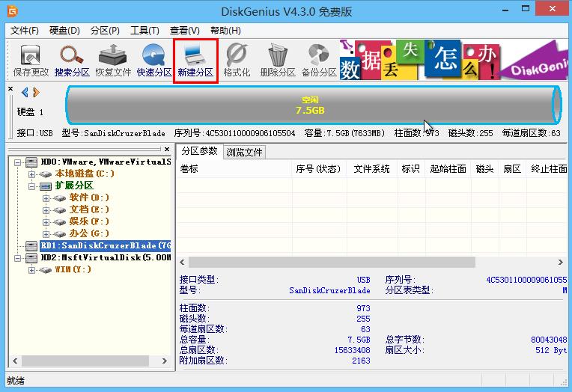The image size is (572, 392).
Task: Go to previous disk with blue arrow
Action: [25, 92]
